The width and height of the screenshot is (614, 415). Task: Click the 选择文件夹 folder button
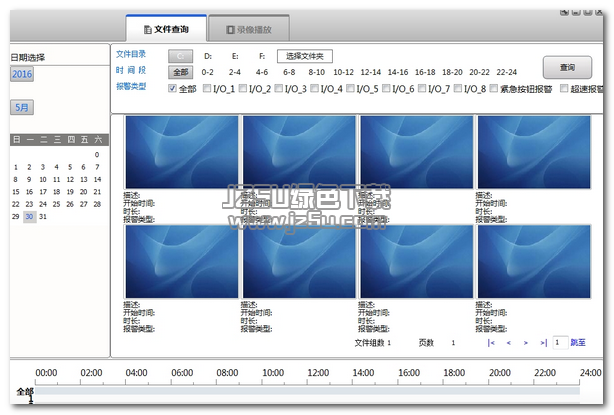(x=305, y=56)
